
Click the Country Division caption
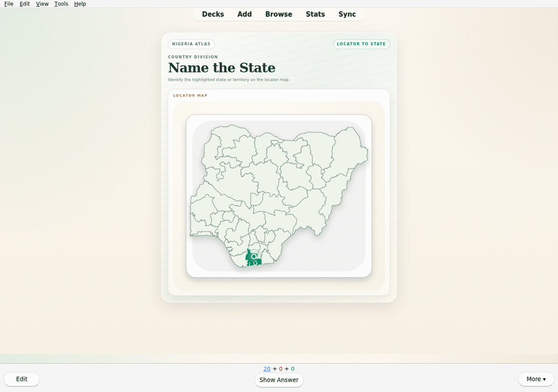tap(193, 57)
